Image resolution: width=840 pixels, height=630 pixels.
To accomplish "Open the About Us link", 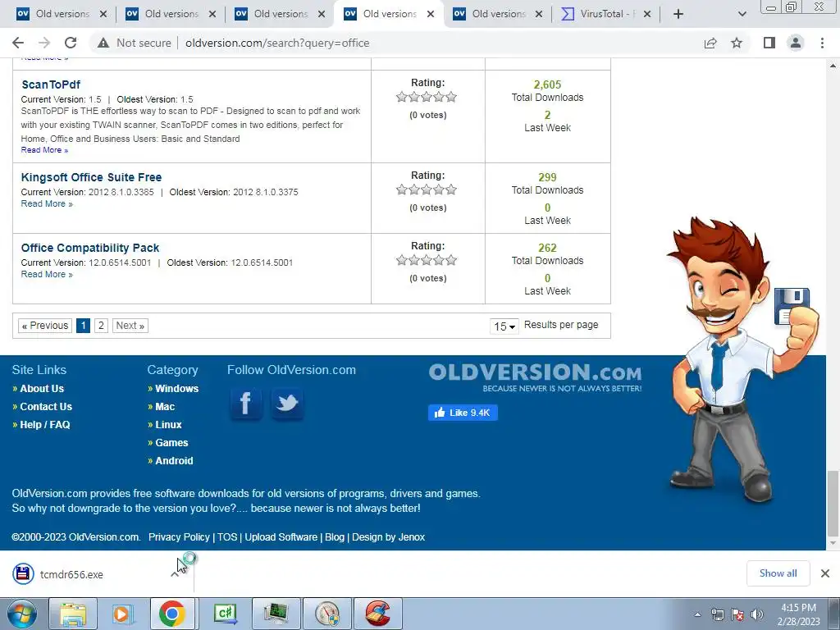I will (x=42, y=389).
